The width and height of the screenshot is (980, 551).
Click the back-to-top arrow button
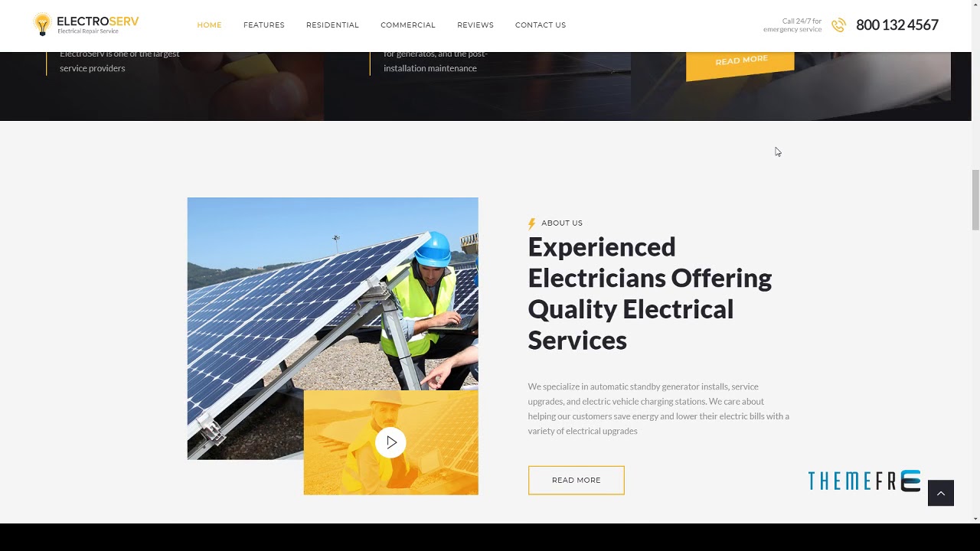[941, 493]
